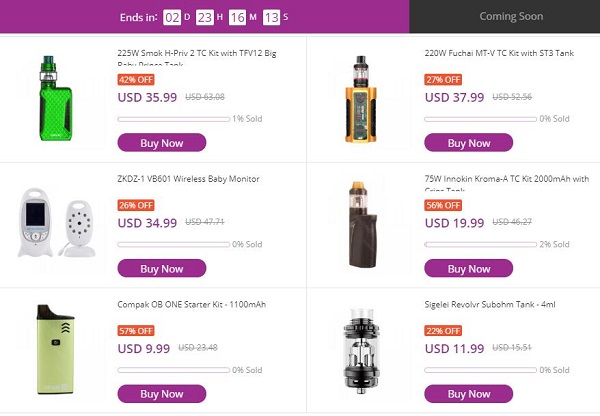Open the wireless baby monitor image
Screen dimensions: 600x416
tap(58, 225)
